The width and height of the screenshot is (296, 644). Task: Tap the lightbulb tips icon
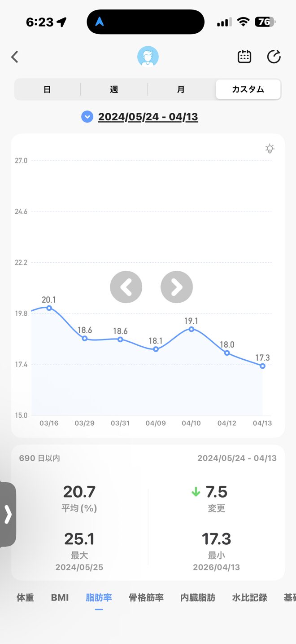(x=270, y=149)
